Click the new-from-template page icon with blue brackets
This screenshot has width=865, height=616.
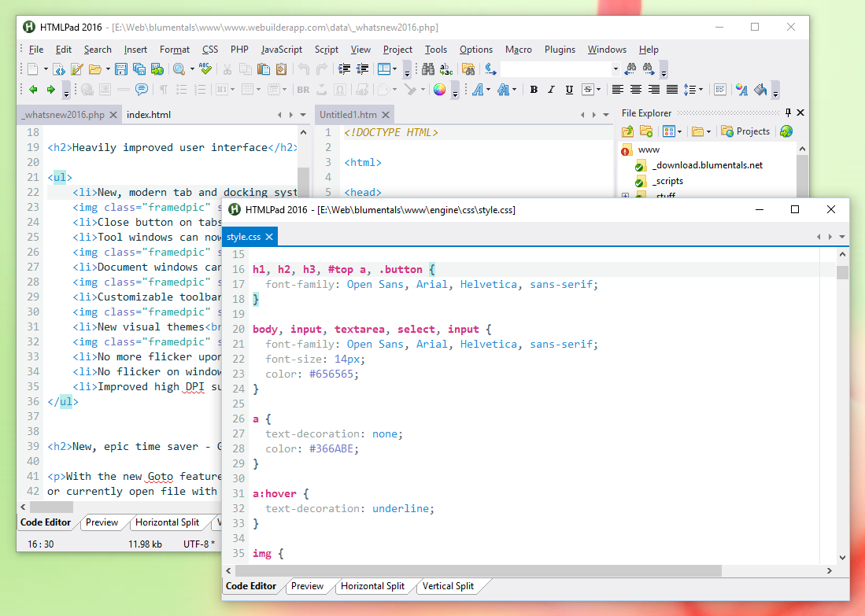click(x=59, y=69)
